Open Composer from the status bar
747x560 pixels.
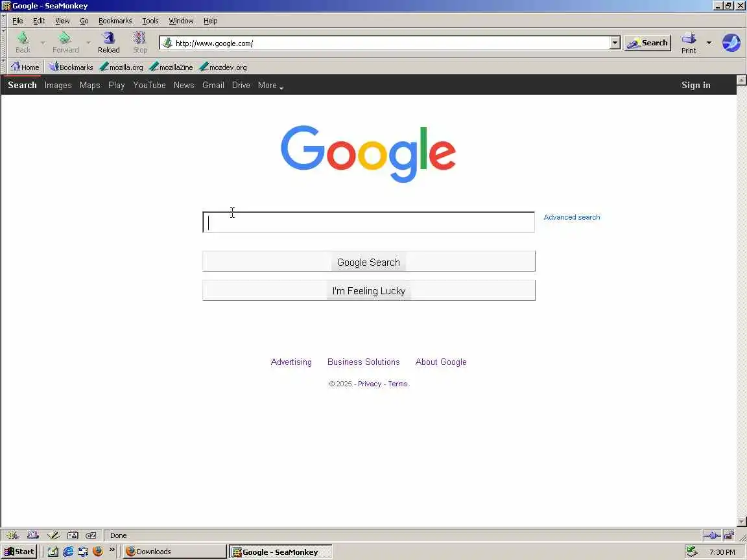[53, 535]
